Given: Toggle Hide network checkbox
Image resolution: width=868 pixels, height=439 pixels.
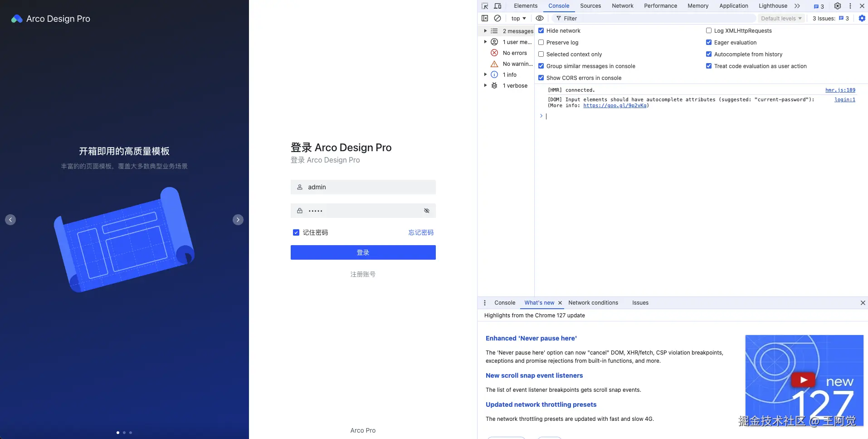Looking at the screenshot, I should (541, 30).
